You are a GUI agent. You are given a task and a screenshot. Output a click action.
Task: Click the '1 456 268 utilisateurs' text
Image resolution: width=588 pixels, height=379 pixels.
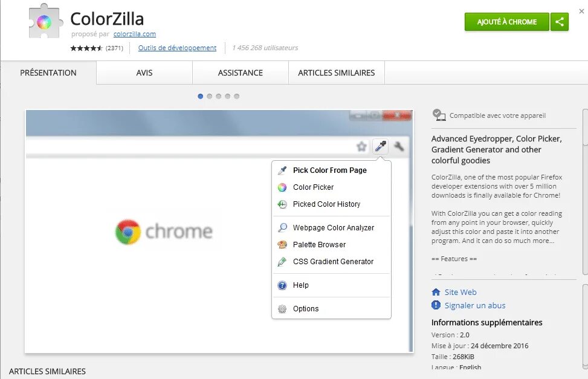coord(265,48)
